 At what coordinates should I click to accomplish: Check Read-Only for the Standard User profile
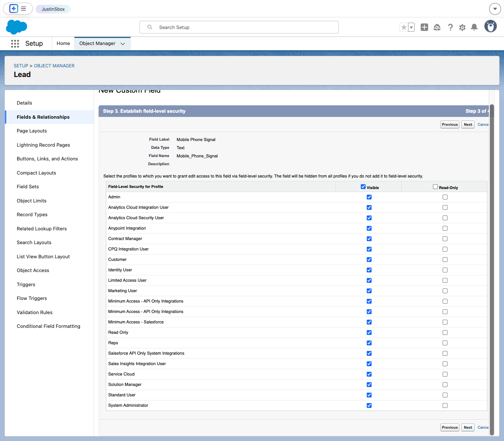tap(445, 395)
